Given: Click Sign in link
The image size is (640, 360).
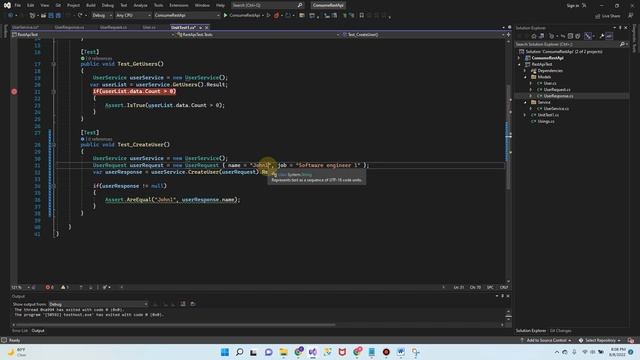Looking at the screenshot, I should click(573, 5).
